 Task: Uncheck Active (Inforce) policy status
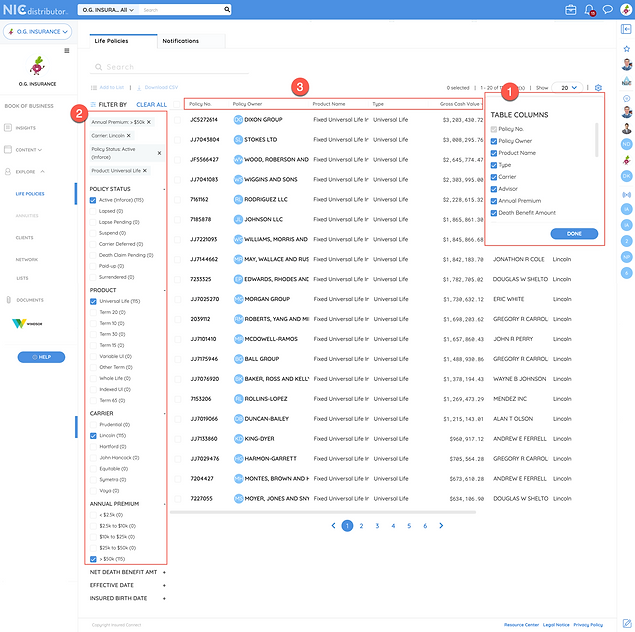(x=93, y=200)
